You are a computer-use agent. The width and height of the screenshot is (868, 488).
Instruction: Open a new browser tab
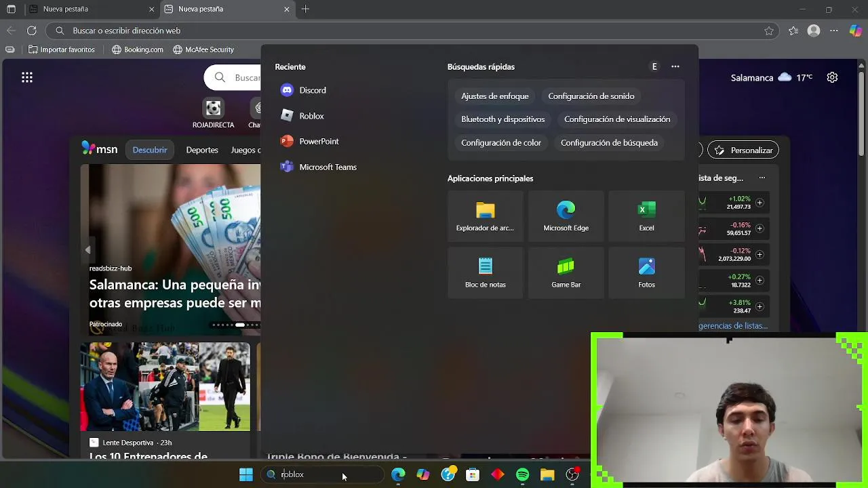[x=305, y=9]
